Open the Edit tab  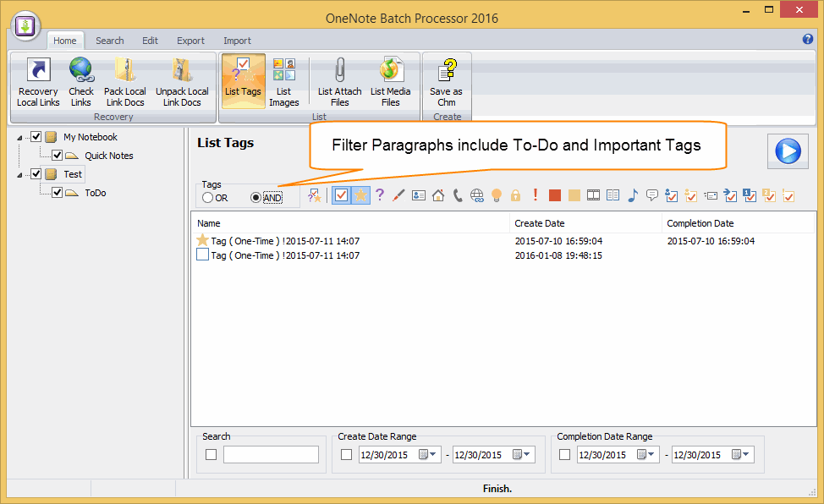pyautogui.click(x=150, y=41)
